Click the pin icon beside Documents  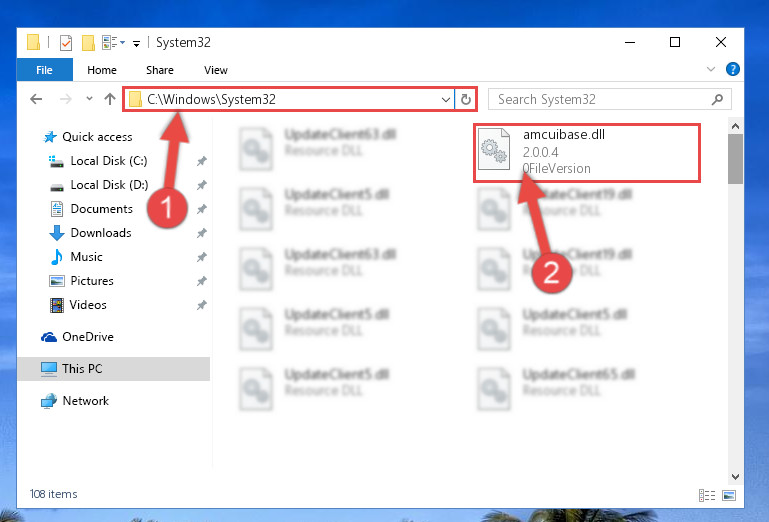(202, 209)
